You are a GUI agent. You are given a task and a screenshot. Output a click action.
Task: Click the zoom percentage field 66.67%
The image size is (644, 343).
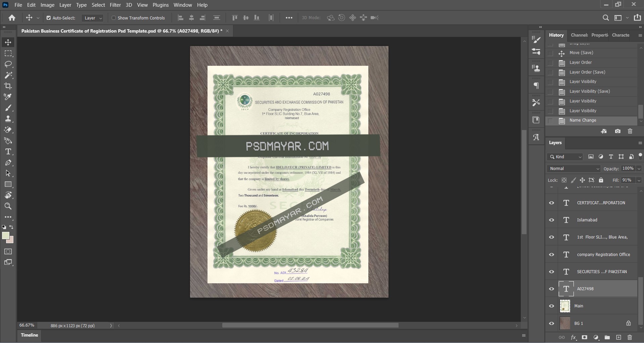point(27,326)
